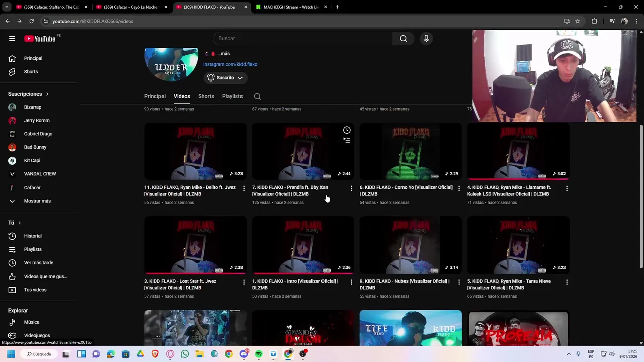The height and width of the screenshot is (362, 644).
Task: Open Chrome three-dot menu
Action: pyautogui.click(x=636, y=21)
